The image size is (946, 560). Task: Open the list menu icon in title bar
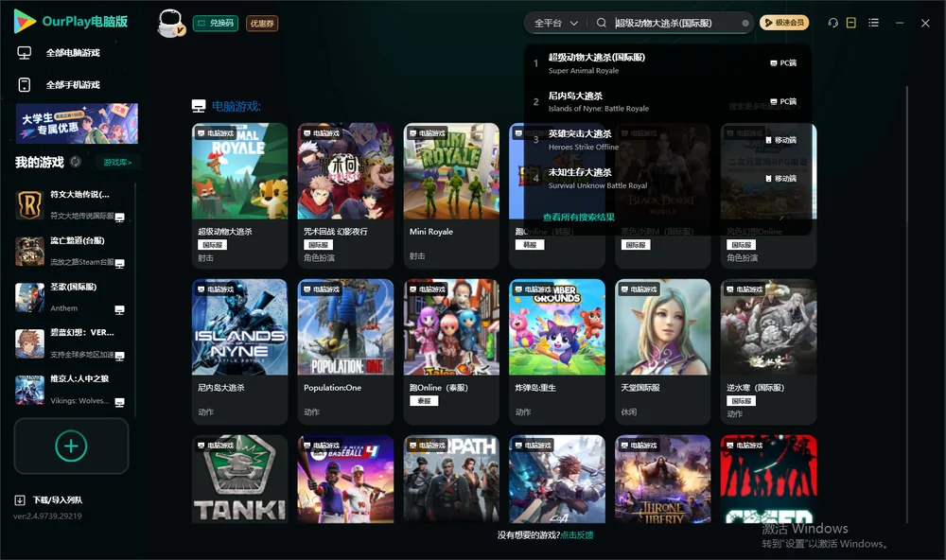tap(873, 23)
